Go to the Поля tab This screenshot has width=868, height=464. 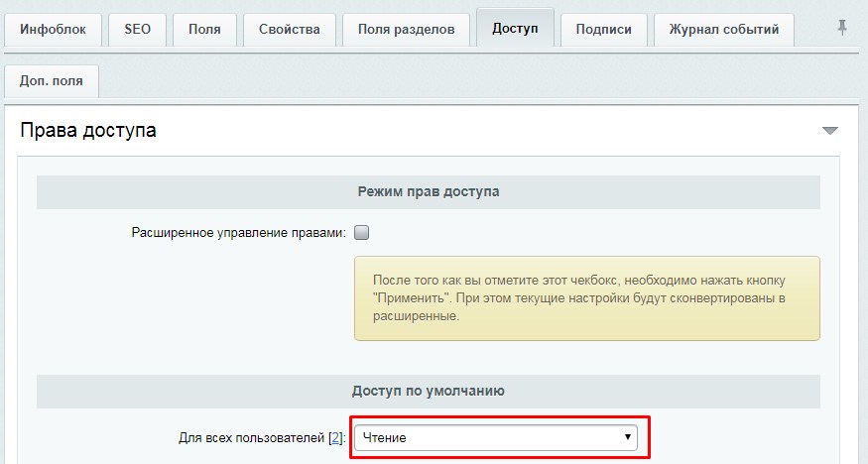204,29
